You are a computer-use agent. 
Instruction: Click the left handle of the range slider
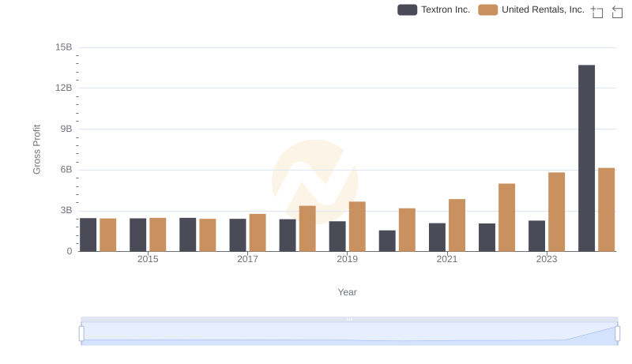(81, 334)
